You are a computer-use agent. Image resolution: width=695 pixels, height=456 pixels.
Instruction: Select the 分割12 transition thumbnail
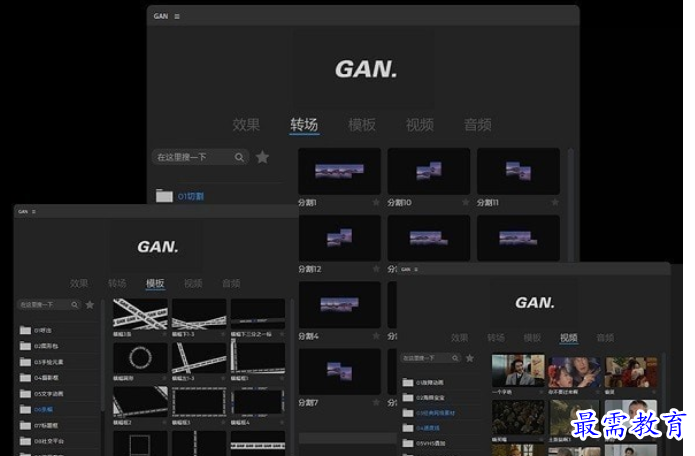[340, 238]
